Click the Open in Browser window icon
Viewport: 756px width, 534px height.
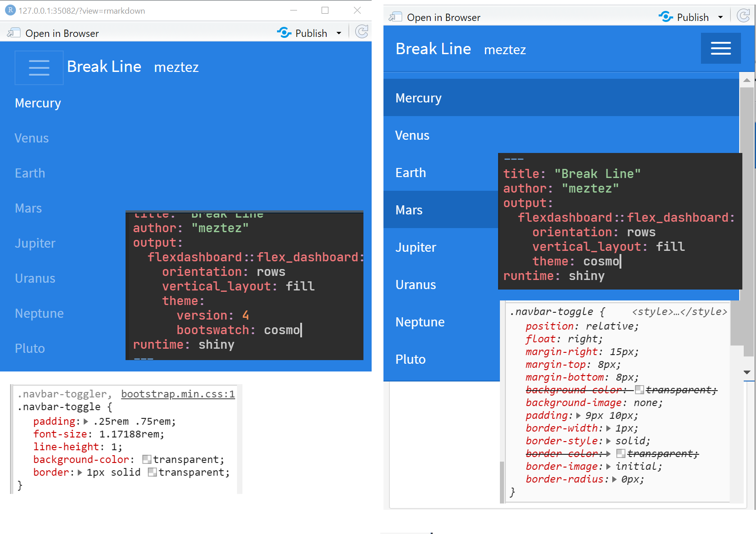click(14, 32)
